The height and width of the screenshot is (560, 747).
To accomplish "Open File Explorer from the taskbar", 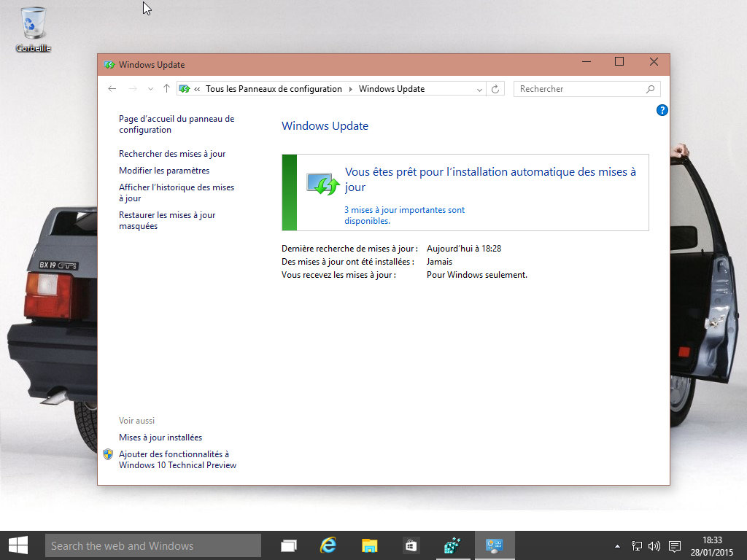I will [370, 545].
